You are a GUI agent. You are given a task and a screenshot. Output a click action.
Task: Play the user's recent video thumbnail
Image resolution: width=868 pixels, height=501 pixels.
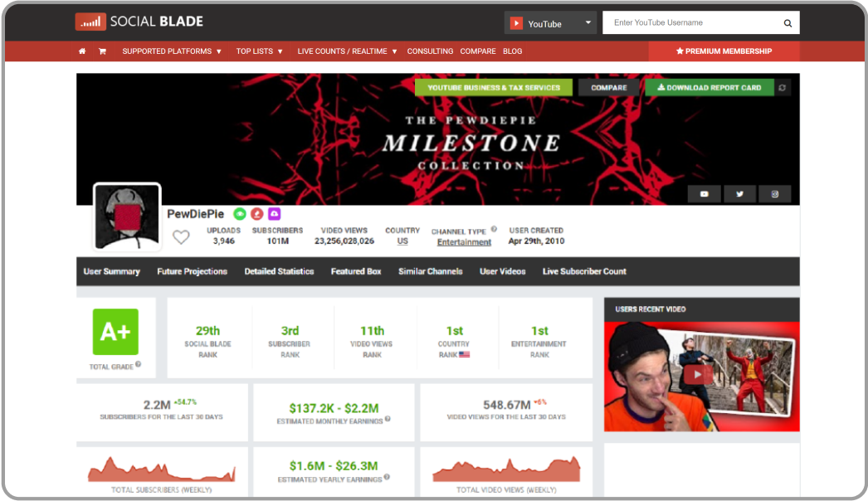(702, 377)
